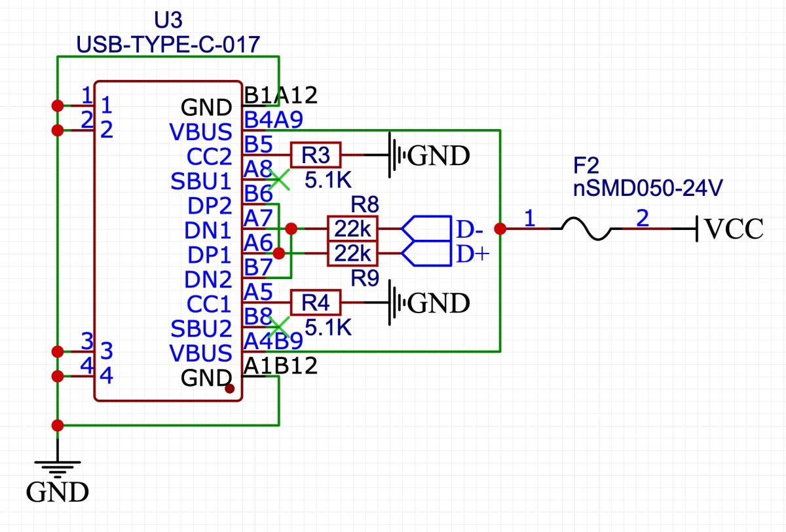Viewport: 786px width, 532px height.
Task: Click the B4A9 pin number label
Action: 272,120
